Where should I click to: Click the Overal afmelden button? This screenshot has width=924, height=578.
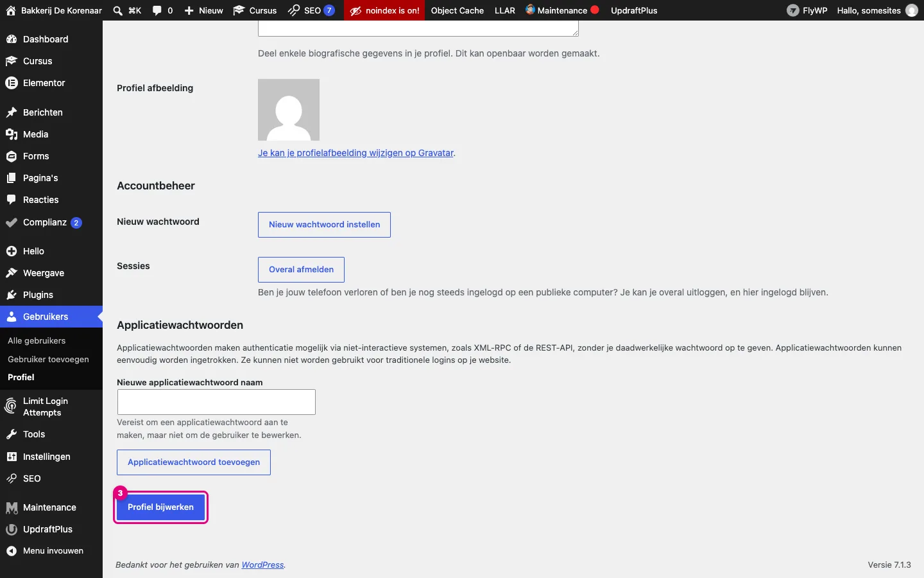point(301,270)
